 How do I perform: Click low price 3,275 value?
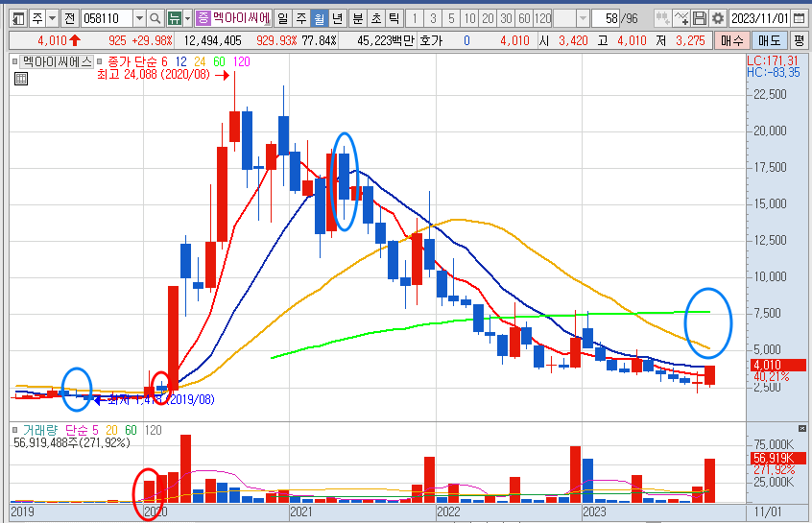[690, 40]
